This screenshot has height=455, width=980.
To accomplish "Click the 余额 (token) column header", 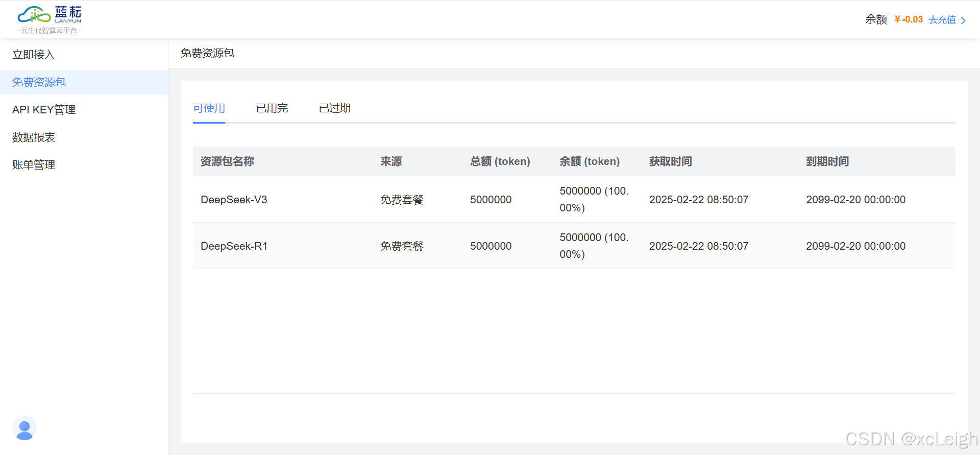I will pyautogui.click(x=590, y=161).
